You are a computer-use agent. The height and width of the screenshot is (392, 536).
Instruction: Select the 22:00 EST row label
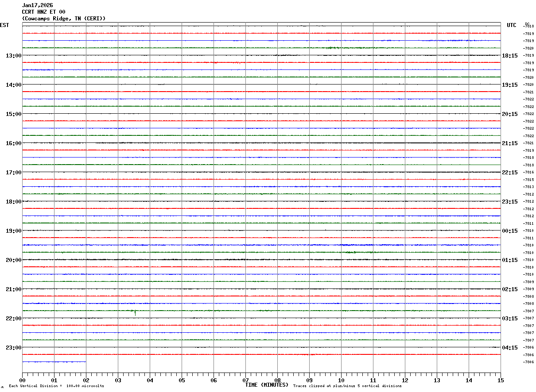[13, 319]
